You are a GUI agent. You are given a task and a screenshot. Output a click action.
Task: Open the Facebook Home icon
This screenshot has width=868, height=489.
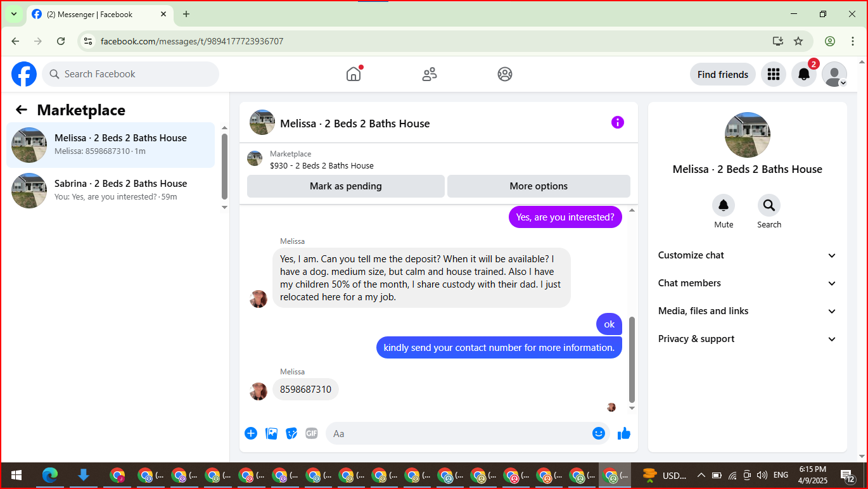click(x=354, y=74)
